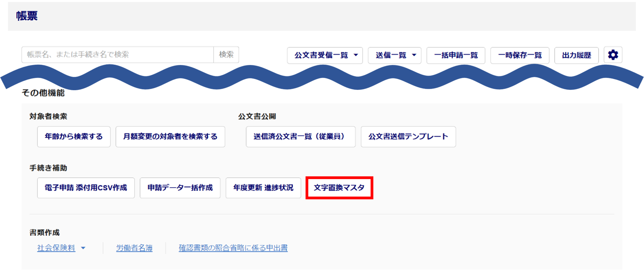Screen dimensions: 644x277
Task: Open the 出力履歴 page
Action: (576, 55)
